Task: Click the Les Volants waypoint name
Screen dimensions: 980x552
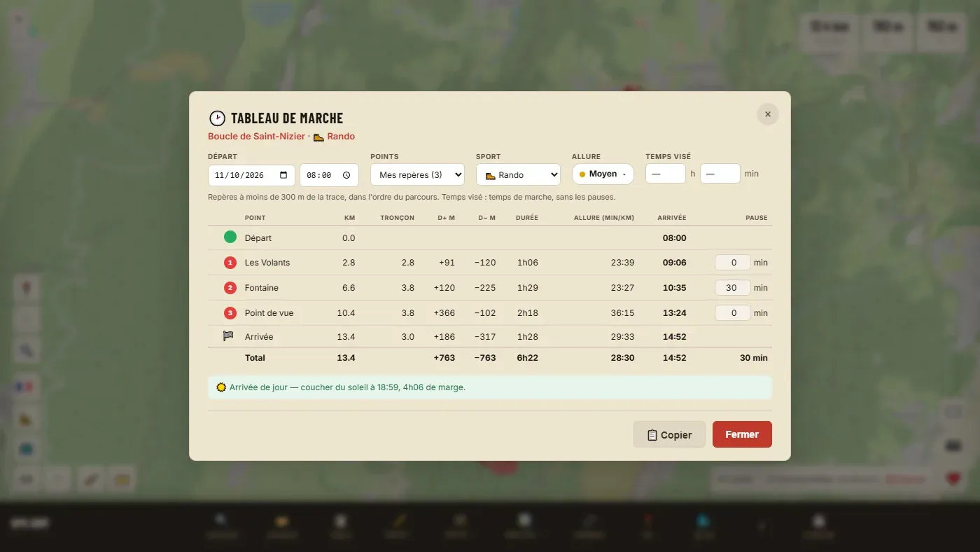Action: [267, 263]
